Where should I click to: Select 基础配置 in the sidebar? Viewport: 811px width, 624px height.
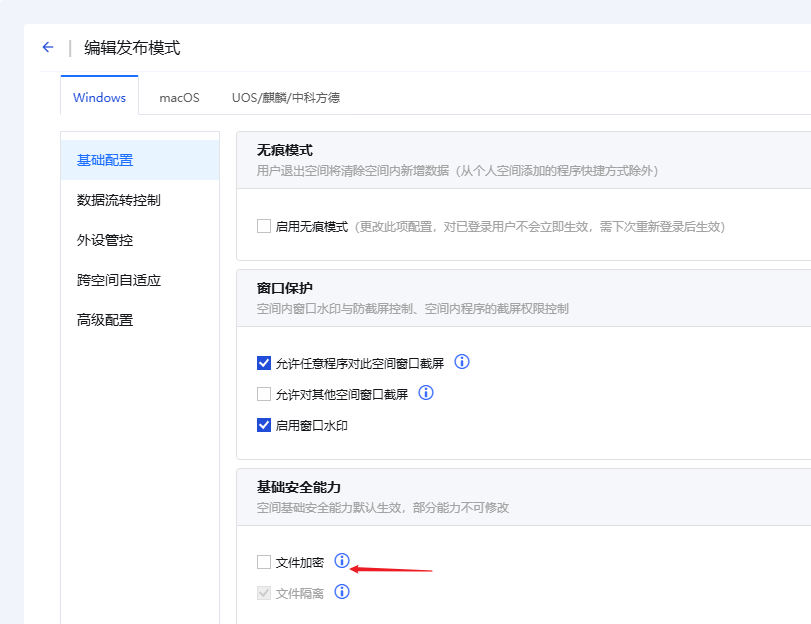coord(104,160)
